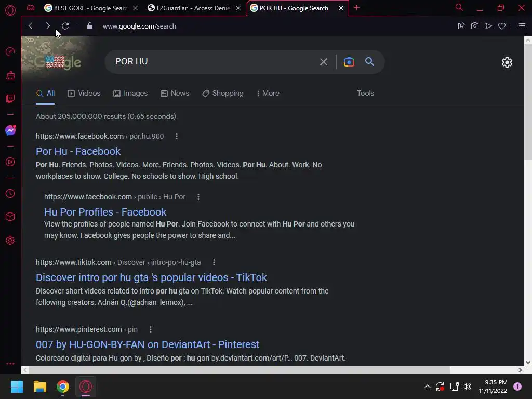Submit search with magnifier button

pyautogui.click(x=369, y=61)
